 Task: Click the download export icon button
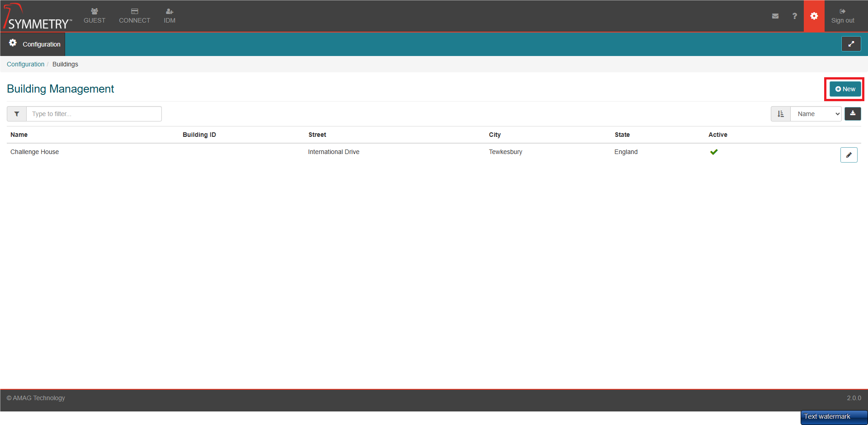(x=853, y=114)
